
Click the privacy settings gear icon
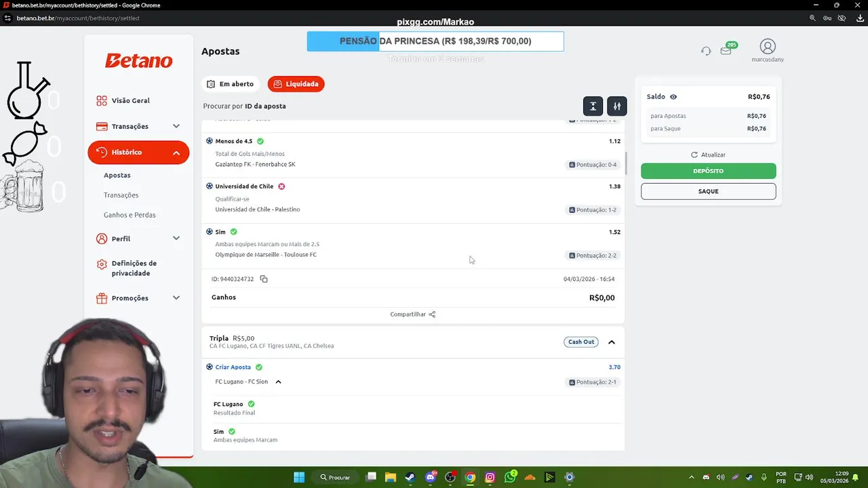[102, 264]
